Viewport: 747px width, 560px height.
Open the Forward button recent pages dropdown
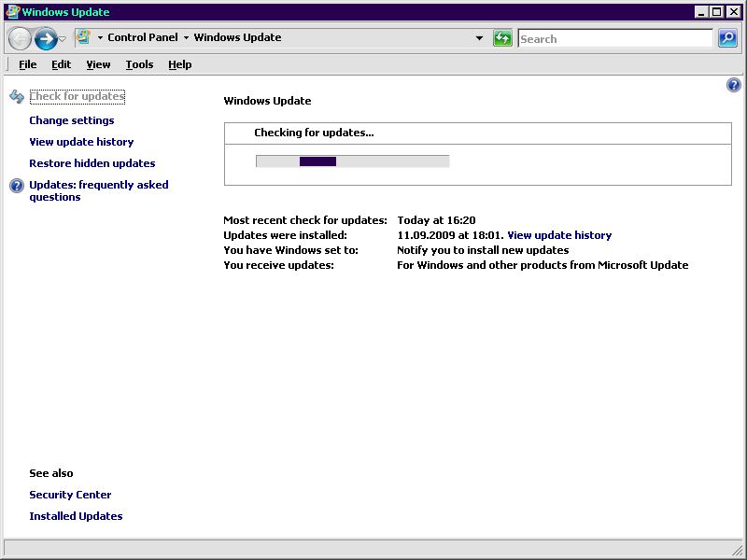pos(60,38)
